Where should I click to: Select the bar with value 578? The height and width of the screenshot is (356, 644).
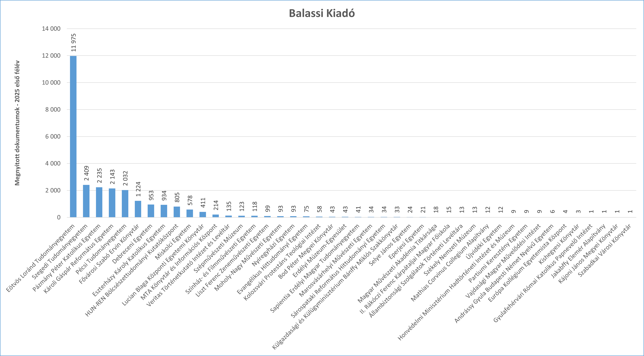point(190,213)
